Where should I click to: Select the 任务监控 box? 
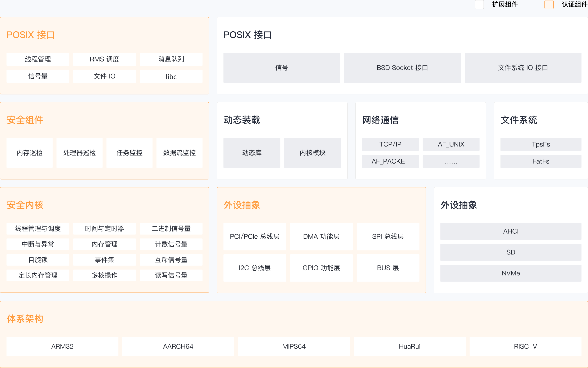click(x=129, y=153)
